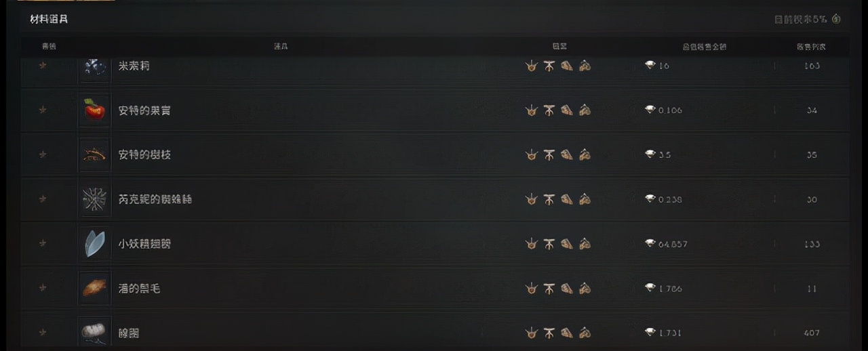
Task: Bookmark the apple fruit row with its star
Action: click(43, 110)
